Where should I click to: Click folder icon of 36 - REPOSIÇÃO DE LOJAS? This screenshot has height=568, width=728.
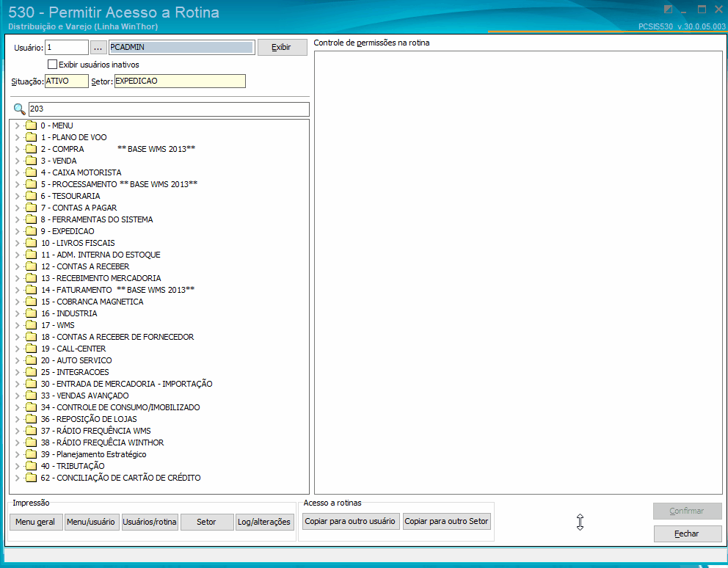(31, 419)
